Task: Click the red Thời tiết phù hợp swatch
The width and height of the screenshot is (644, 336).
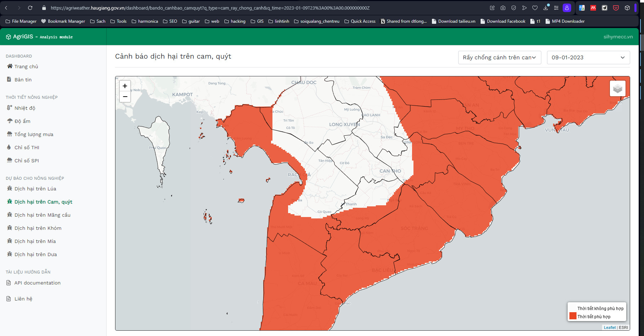Action: click(x=573, y=316)
